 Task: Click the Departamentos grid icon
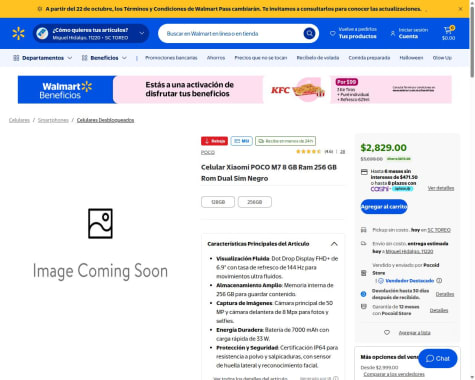pos(16,58)
